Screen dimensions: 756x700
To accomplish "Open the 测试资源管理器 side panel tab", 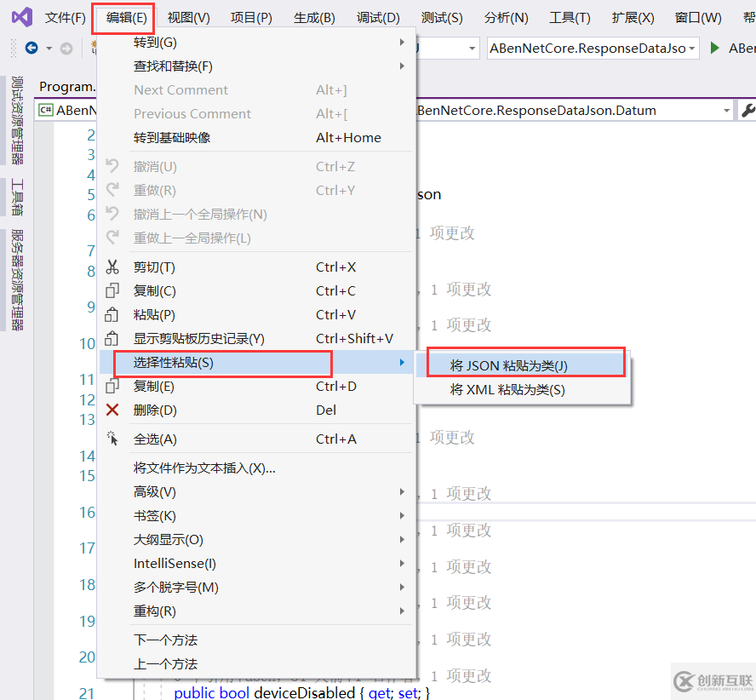I will (x=17, y=120).
